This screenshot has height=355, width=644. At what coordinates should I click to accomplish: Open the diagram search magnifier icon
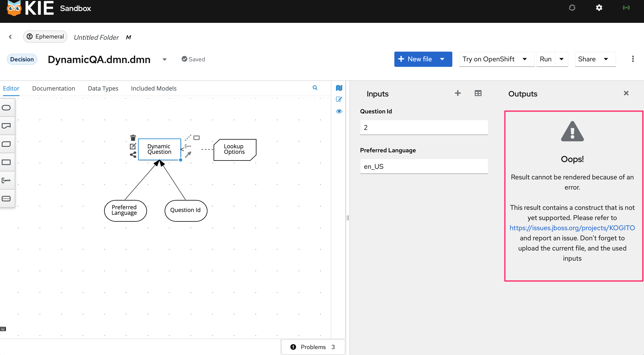(315, 88)
